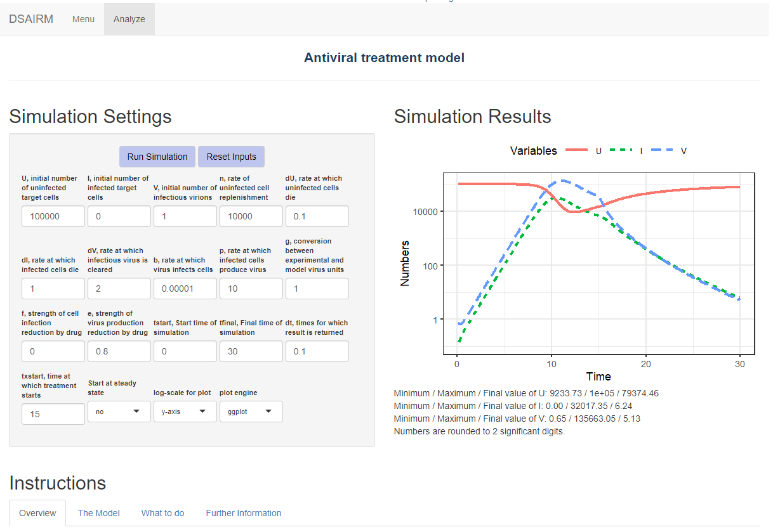Click the Simulation Settings heading

(x=90, y=117)
